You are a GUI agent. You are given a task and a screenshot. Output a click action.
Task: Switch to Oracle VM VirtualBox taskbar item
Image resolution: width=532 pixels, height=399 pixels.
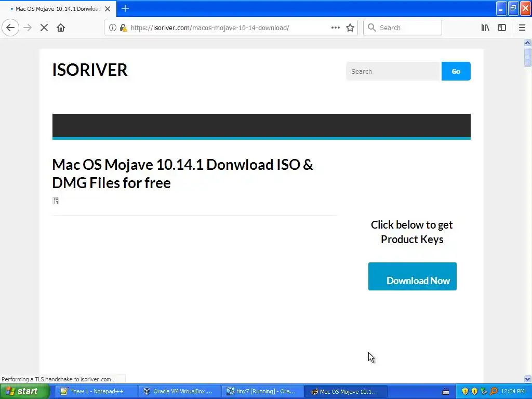179,392
